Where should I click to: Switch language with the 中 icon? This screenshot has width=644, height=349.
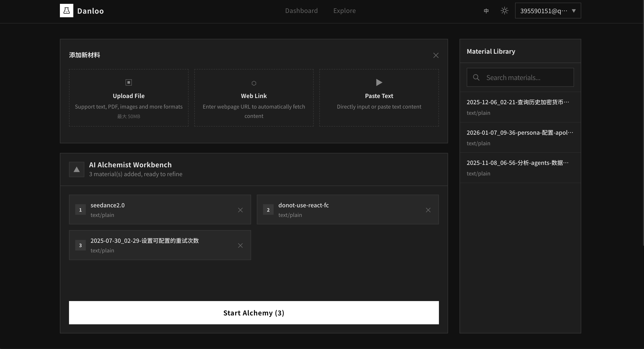[486, 11]
